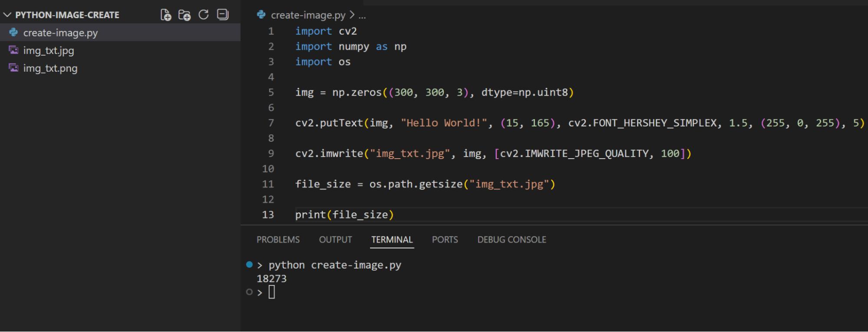Refresh the explorer file tree
This screenshot has height=332, width=868.
tap(204, 15)
